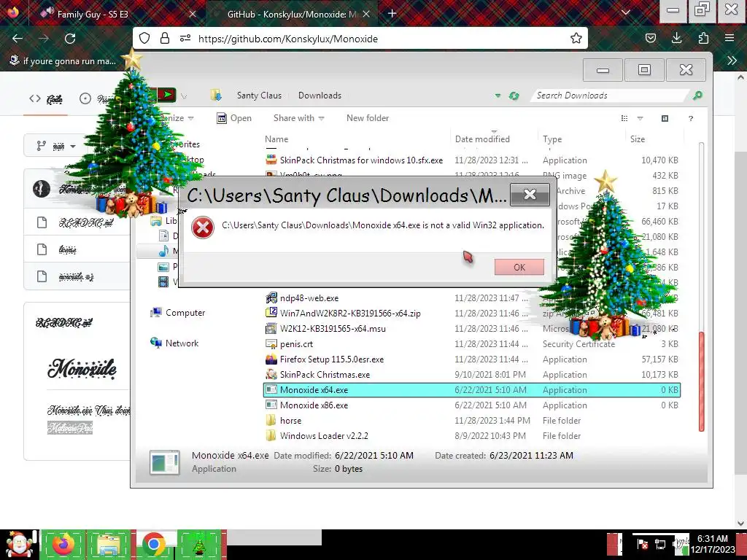Expand the address bar history dropdown
The width and height of the screenshot is (747, 560).
[x=498, y=96]
